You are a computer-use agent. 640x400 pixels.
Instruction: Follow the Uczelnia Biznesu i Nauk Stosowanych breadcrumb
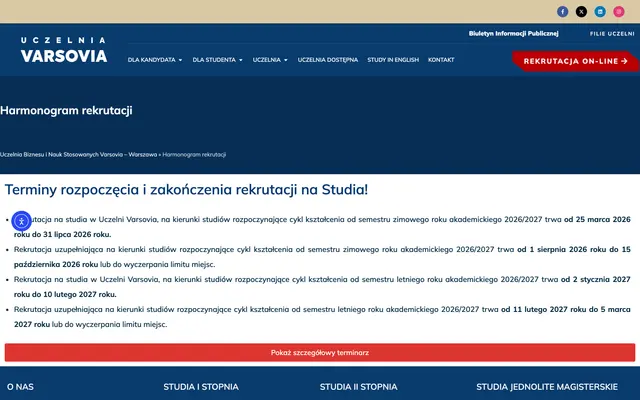[x=78, y=155]
